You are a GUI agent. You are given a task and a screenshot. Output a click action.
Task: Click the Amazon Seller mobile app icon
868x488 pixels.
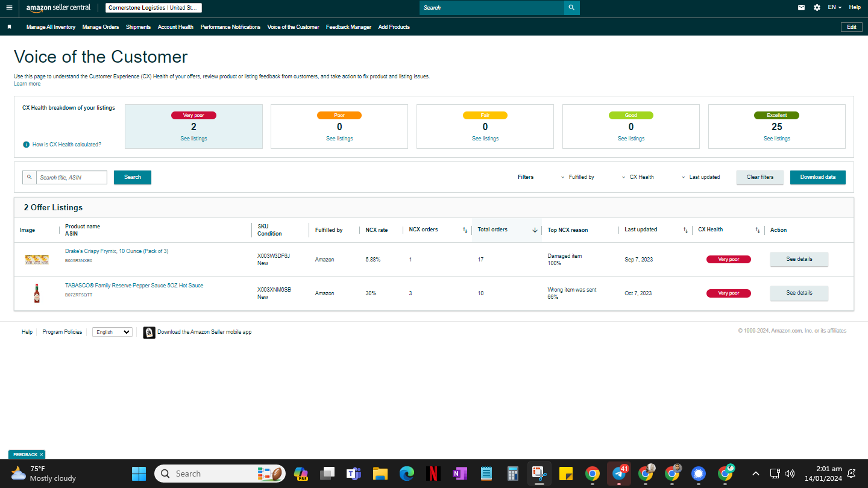(149, 333)
